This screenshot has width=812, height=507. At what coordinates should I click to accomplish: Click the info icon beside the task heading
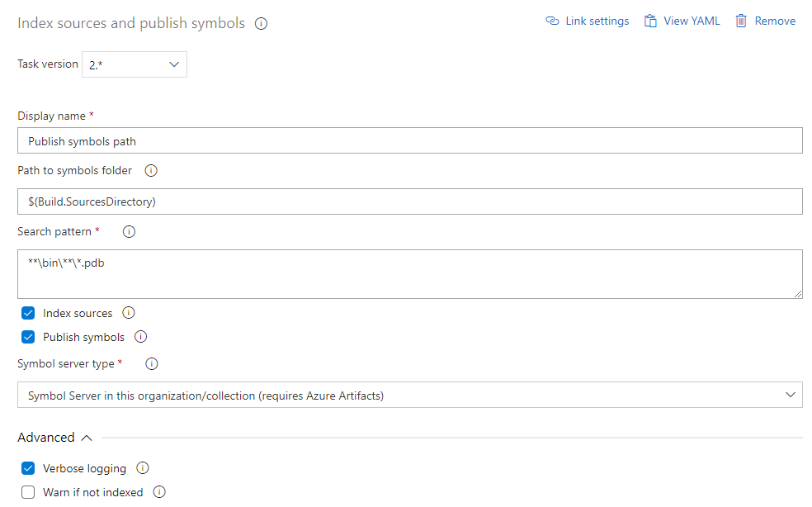pos(261,24)
